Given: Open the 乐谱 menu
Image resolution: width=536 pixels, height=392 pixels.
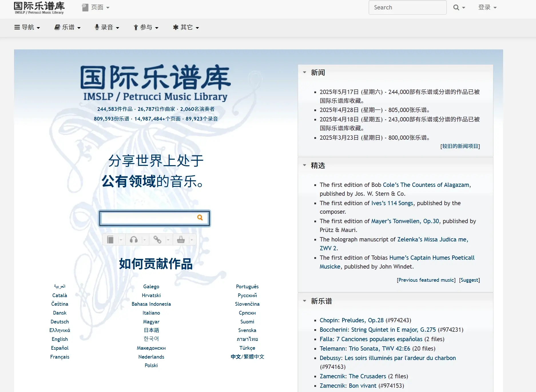Looking at the screenshot, I should pos(67,27).
